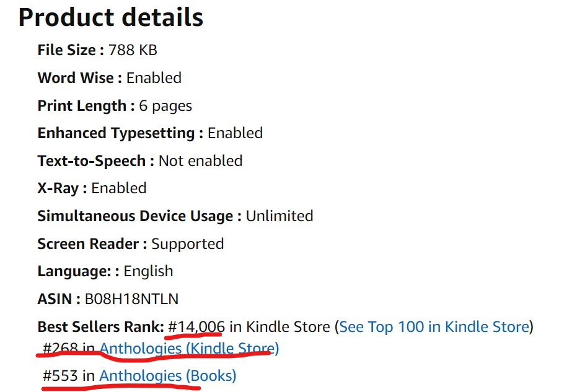Click the #268 rank number
The width and height of the screenshot is (572, 392).
(60, 348)
